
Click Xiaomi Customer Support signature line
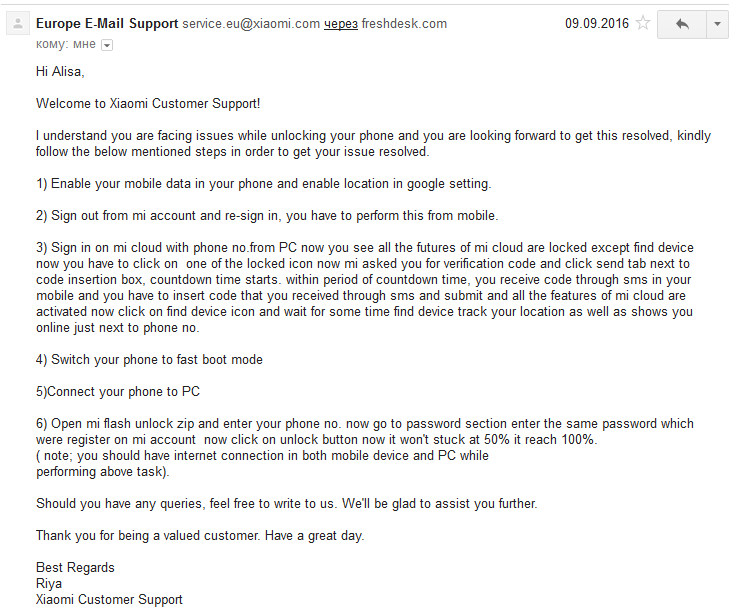[109, 599]
